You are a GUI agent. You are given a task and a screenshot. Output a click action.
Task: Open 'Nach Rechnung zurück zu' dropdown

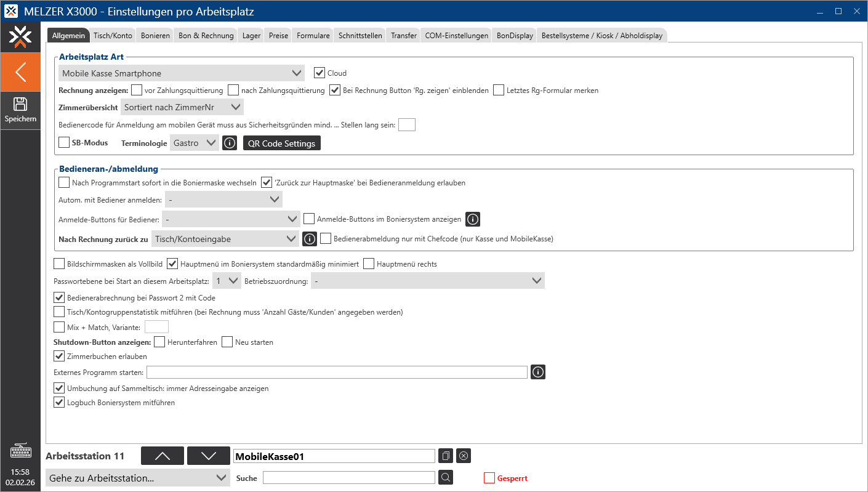(x=225, y=238)
